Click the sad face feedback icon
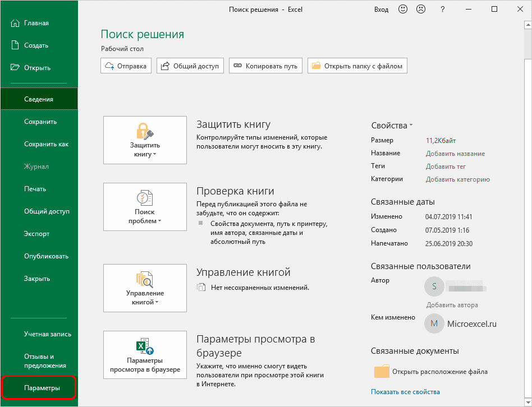532x407 pixels. [421, 9]
